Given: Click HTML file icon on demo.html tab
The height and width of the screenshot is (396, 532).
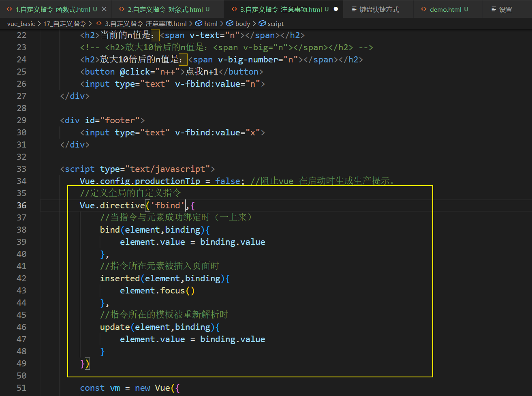Looking at the screenshot, I should pyautogui.click(x=424, y=9).
